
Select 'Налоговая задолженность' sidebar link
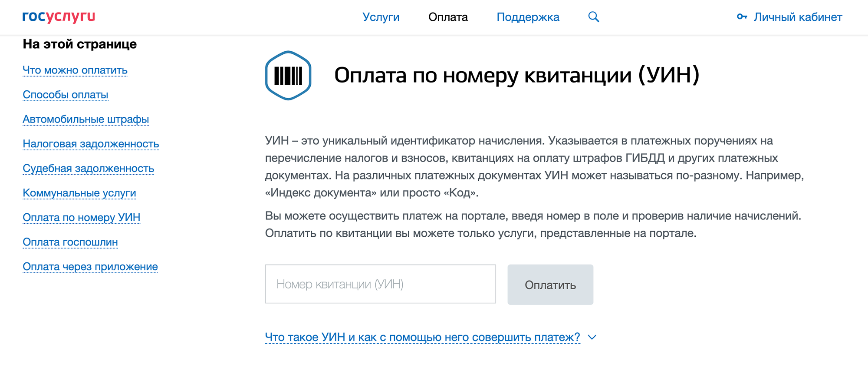pos(91,144)
